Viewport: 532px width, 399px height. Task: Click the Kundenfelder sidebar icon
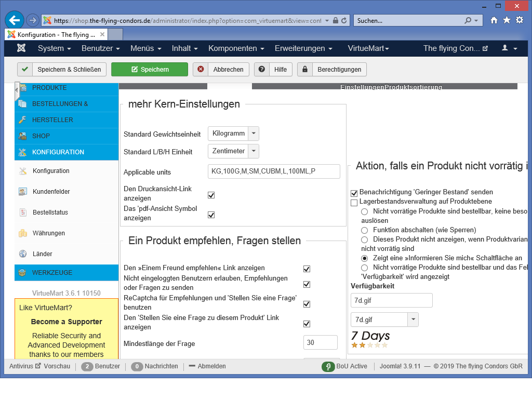[x=23, y=192]
